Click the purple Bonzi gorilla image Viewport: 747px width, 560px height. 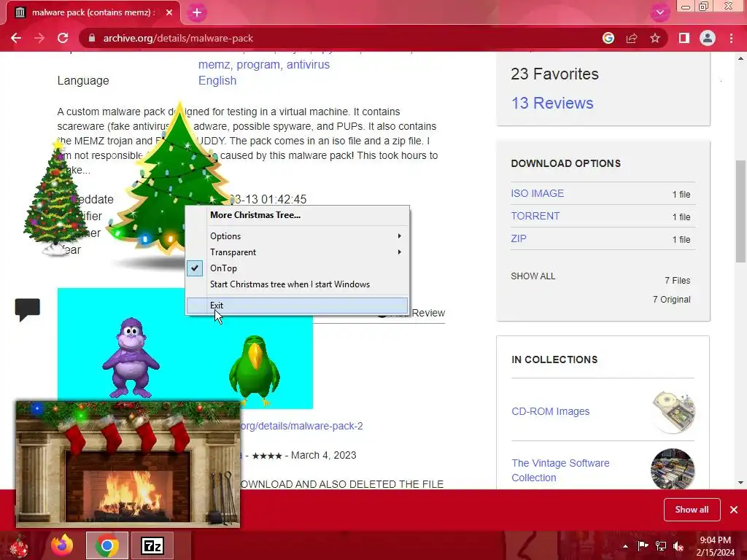[131, 357]
